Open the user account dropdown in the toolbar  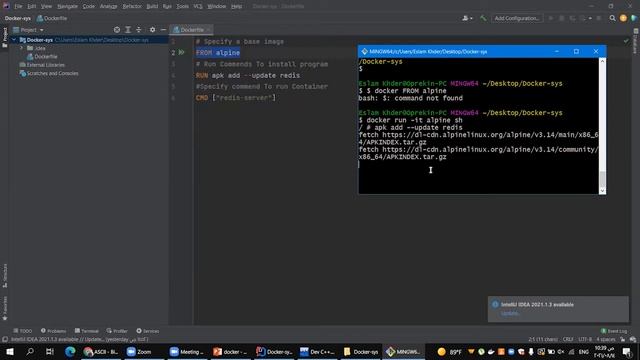tap(467, 18)
